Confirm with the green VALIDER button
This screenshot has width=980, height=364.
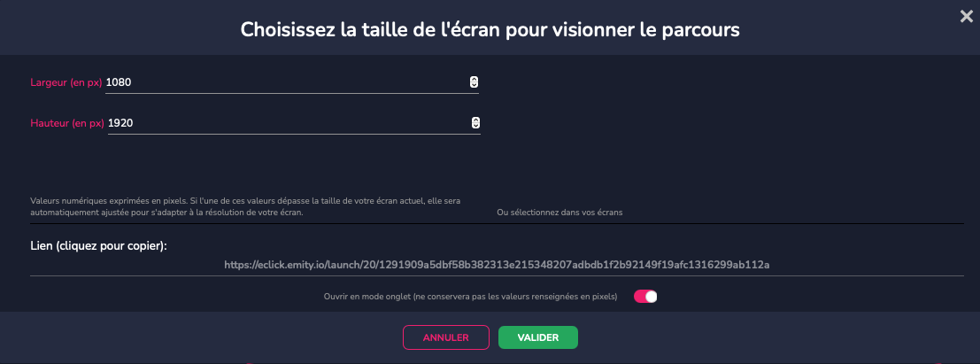point(538,337)
